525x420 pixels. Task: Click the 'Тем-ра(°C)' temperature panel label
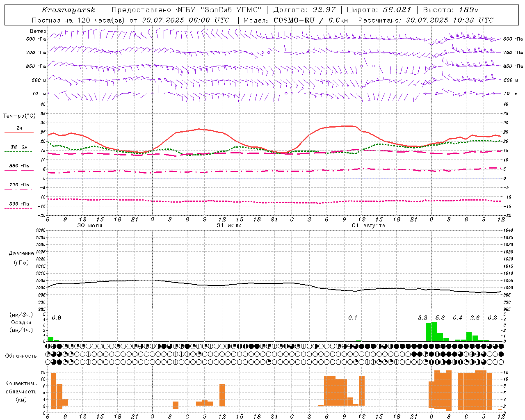click(x=19, y=116)
